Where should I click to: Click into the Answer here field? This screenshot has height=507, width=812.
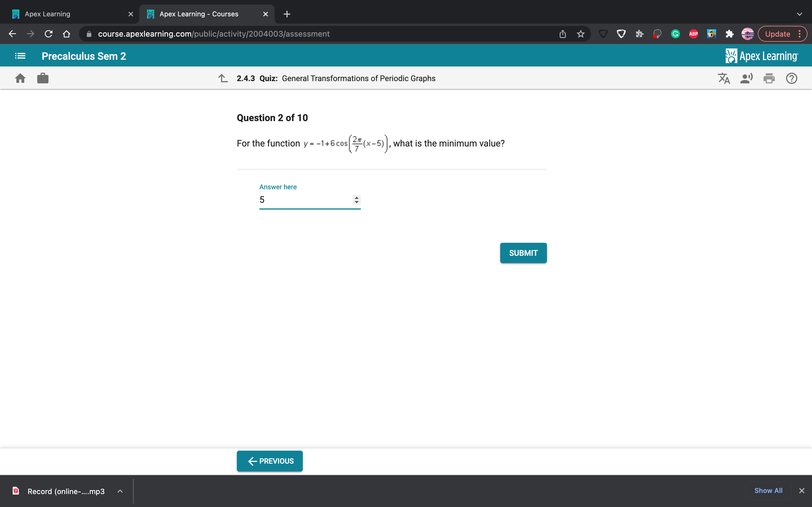coord(304,200)
